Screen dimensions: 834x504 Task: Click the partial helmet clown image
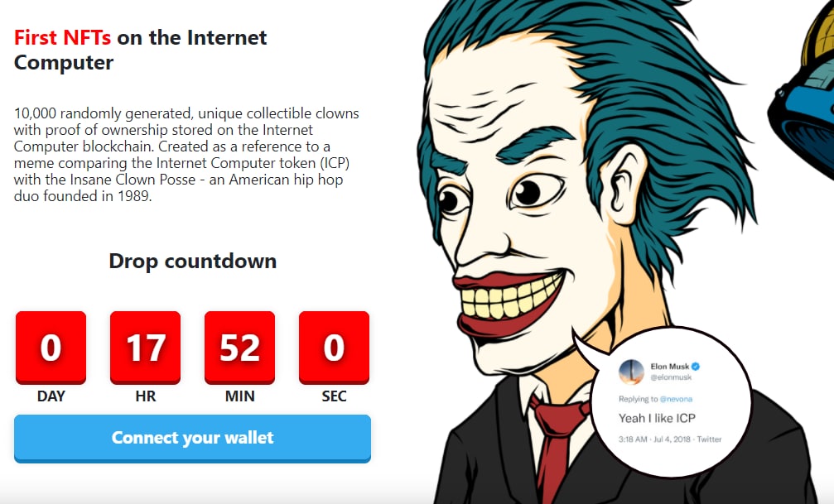coord(803,90)
